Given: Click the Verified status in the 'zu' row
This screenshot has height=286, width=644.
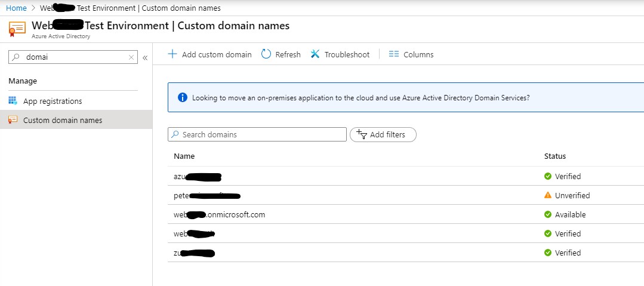Looking at the screenshot, I should point(568,253).
